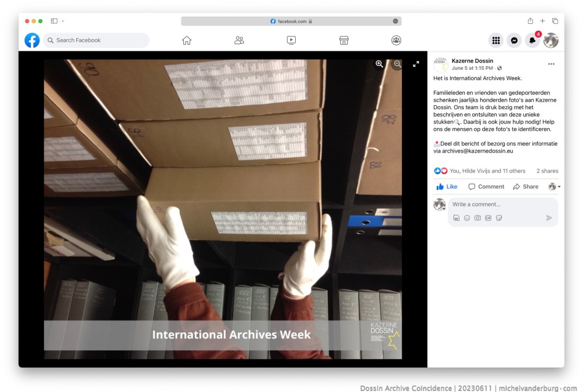583x392 pixels.
Task: Go to the Watch video tab icon
Action: pos(291,40)
